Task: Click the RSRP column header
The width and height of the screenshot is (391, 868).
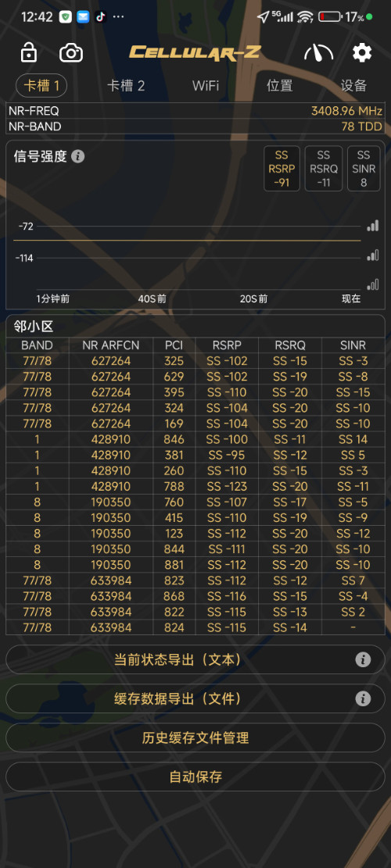Action: [x=227, y=345]
